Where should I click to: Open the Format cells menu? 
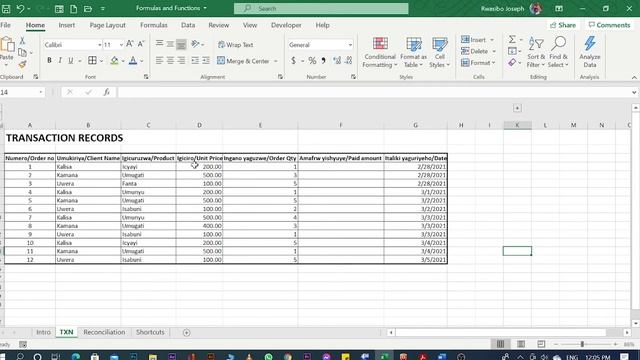pos(478,63)
